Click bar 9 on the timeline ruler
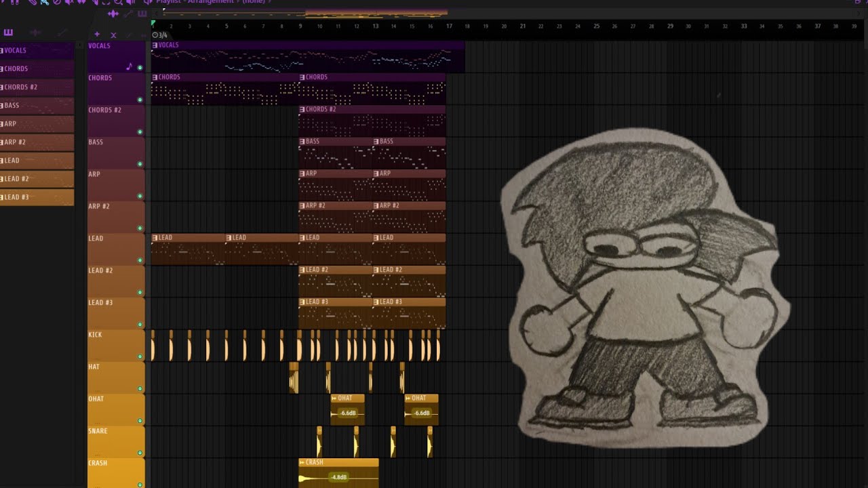 coord(300,26)
